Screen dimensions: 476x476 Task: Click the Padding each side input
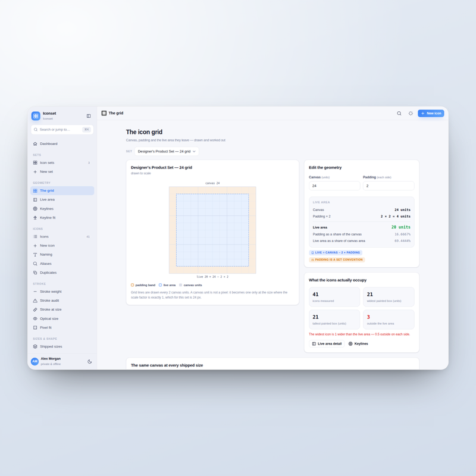tap(389, 186)
